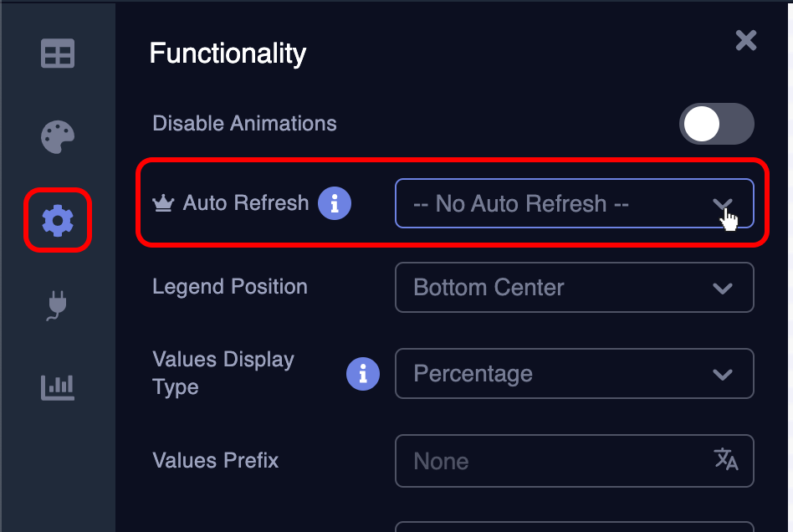Open the Auto Refresh info tooltip icon
Image resolution: width=793 pixels, height=532 pixels.
335,202
